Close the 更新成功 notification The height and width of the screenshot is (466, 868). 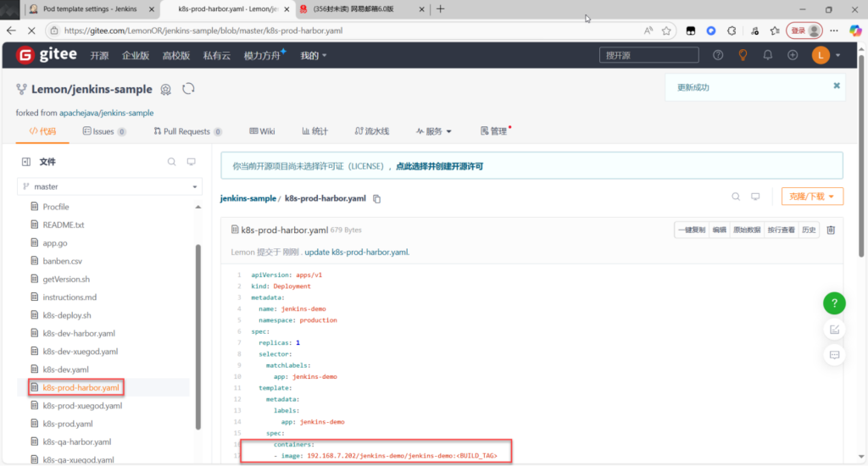click(836, 86)
